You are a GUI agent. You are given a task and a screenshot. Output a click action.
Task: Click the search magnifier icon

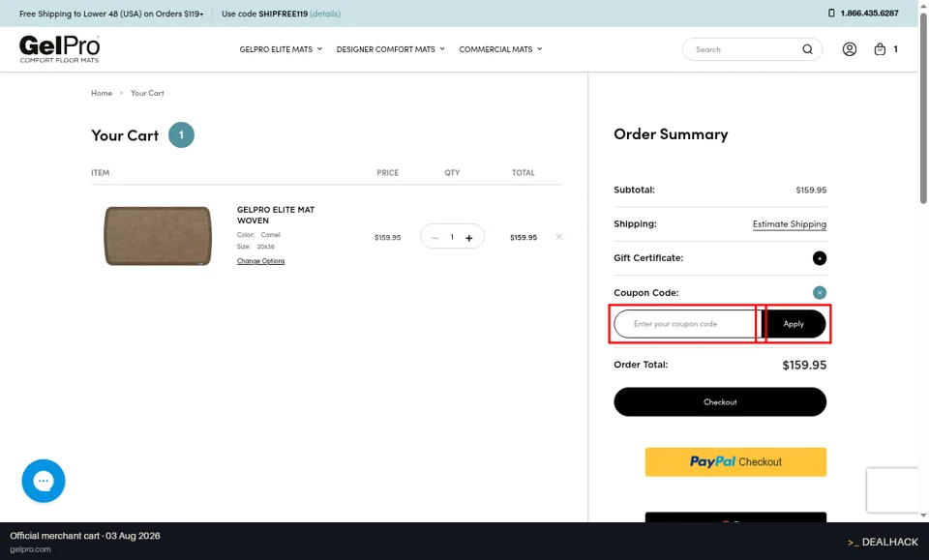click(807, 49)
